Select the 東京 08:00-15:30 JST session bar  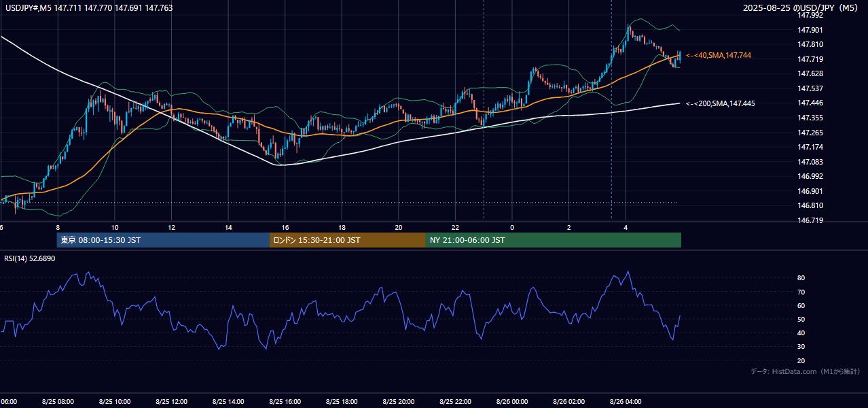[163, 240]
